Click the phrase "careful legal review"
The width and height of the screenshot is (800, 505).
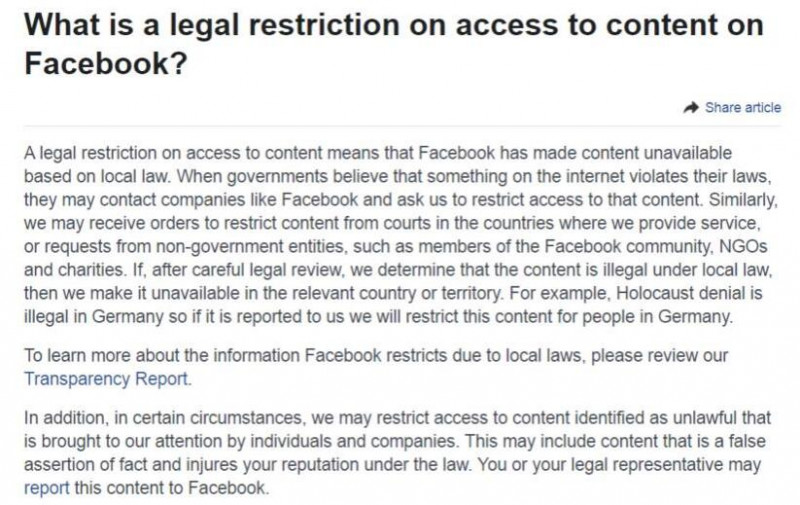258,270
